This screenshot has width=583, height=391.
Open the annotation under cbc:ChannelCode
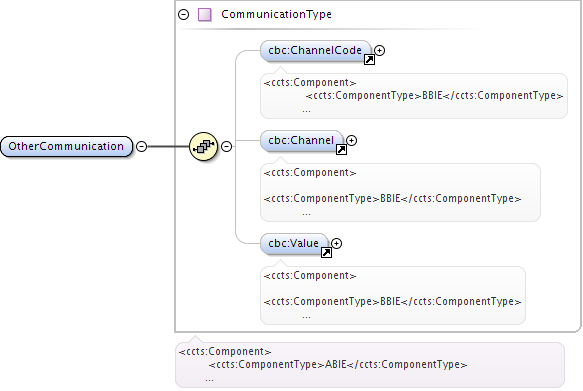(414, 96)
